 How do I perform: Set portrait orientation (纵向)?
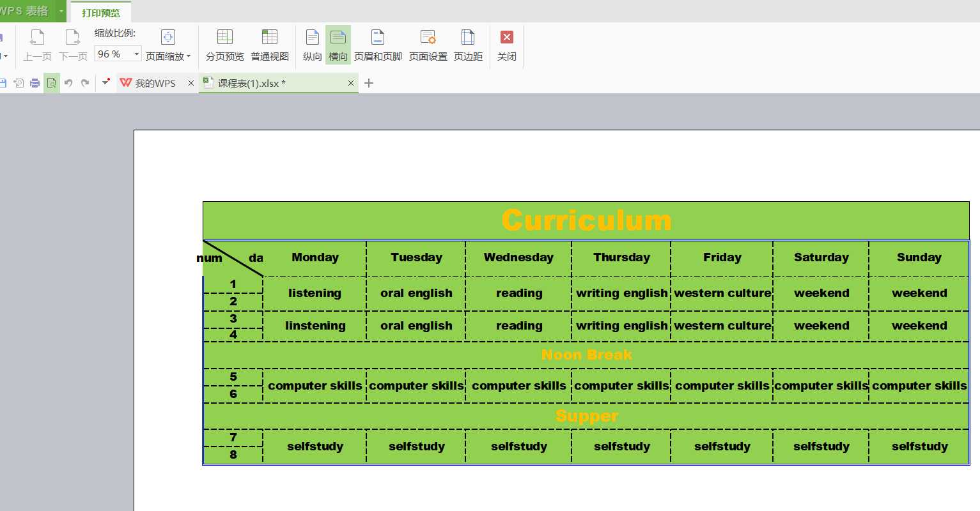(312, 45)
